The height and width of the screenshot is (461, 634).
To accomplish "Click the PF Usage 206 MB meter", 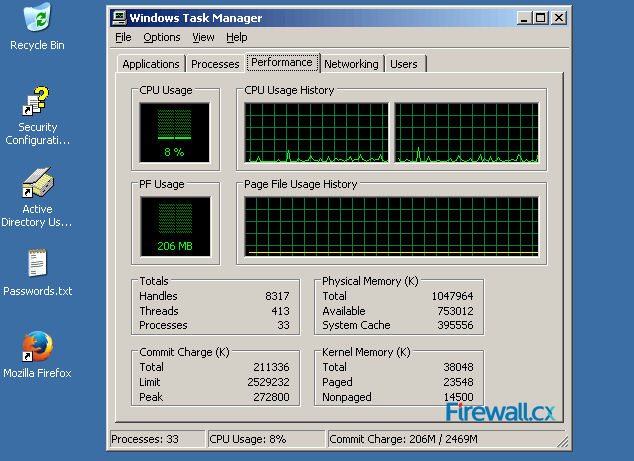I will coord(175,226).
